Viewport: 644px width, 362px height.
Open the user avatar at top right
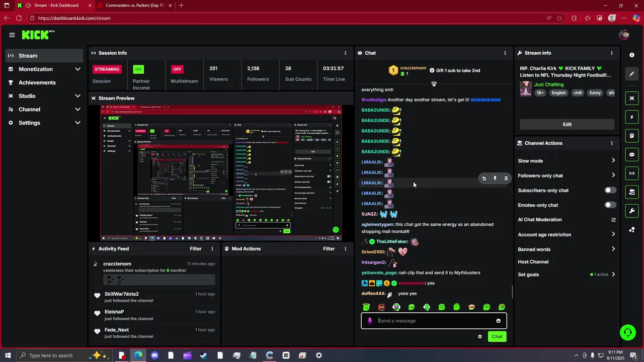point(624,35)
